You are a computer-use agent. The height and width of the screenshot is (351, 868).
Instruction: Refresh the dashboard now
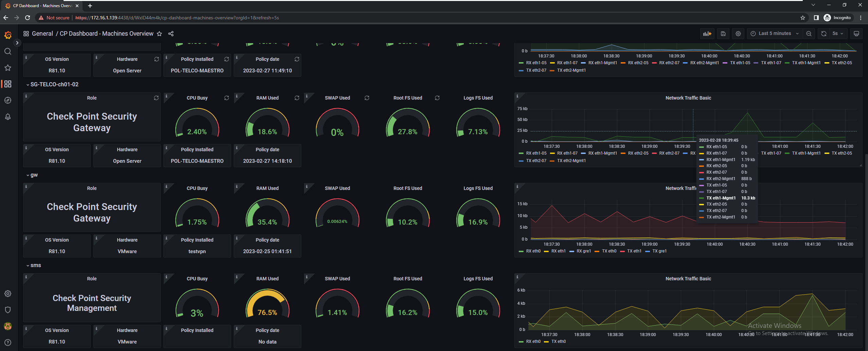824,34
